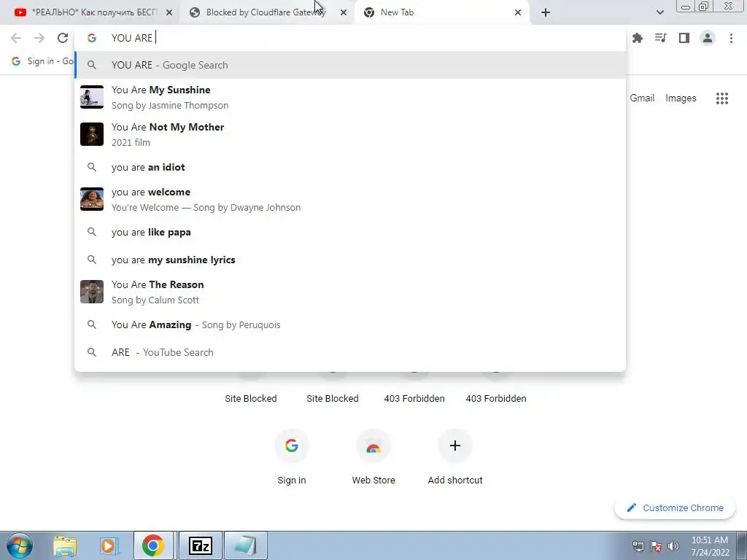Viewport: 747px width, 560px height.
Task: Close the New Tab tab
Action: click(518, 12)
